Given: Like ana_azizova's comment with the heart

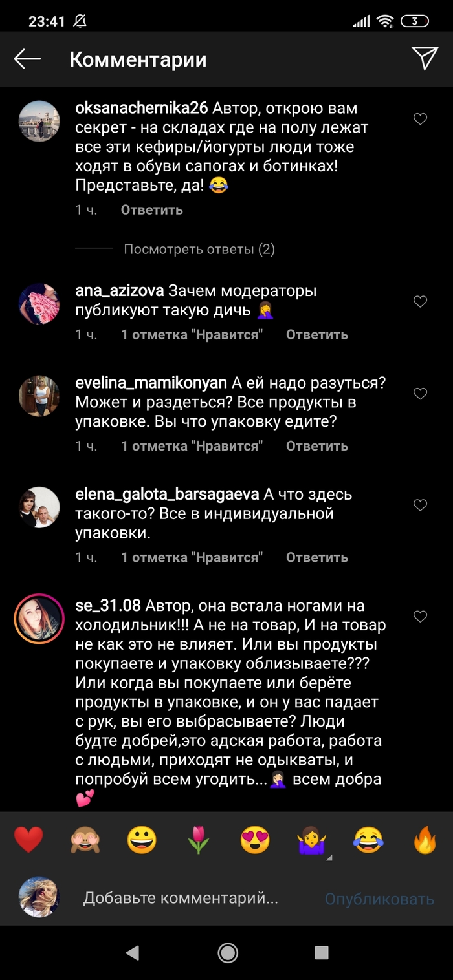Looking at the screenshot, I should [421, 301].
